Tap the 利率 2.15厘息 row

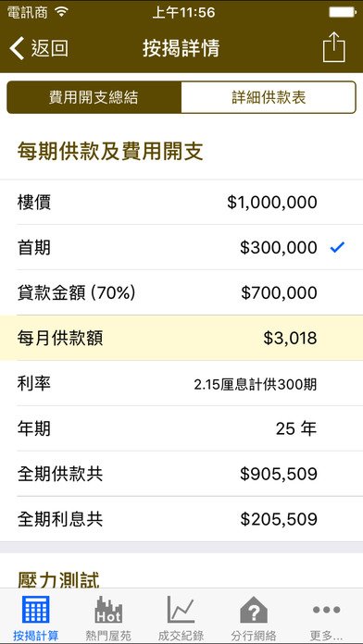[x=181, y=384]
